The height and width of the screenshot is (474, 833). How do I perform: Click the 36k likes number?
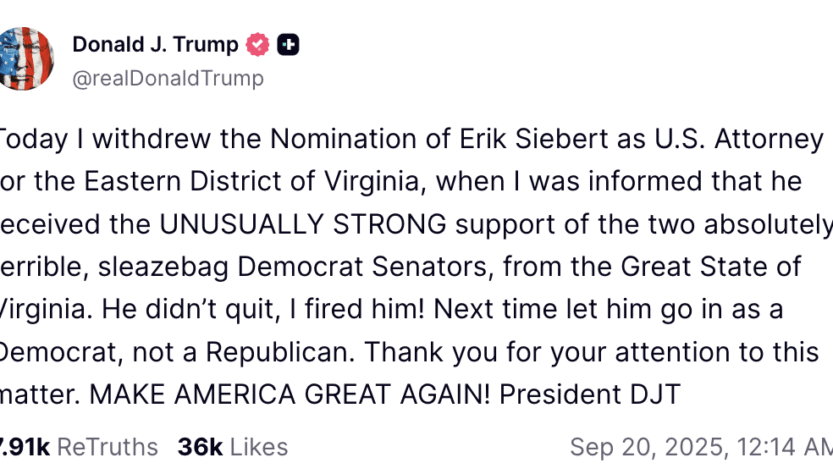tap(200, 446)
